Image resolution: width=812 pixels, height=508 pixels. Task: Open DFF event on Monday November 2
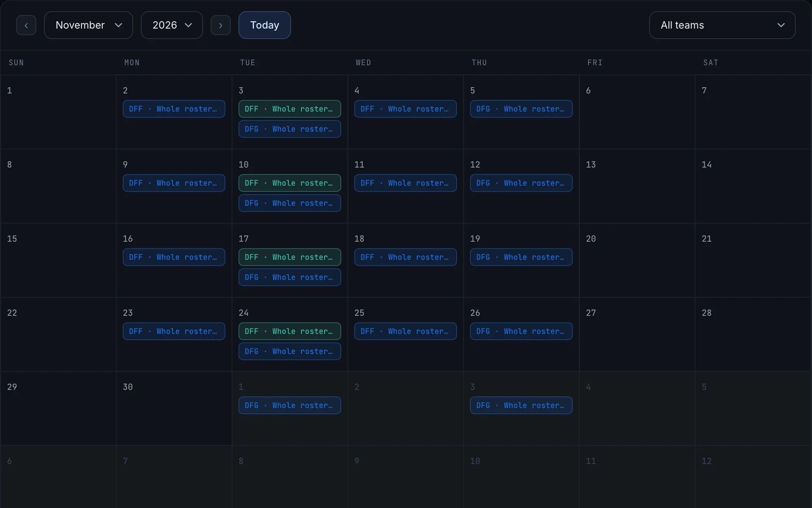point(174,109)
